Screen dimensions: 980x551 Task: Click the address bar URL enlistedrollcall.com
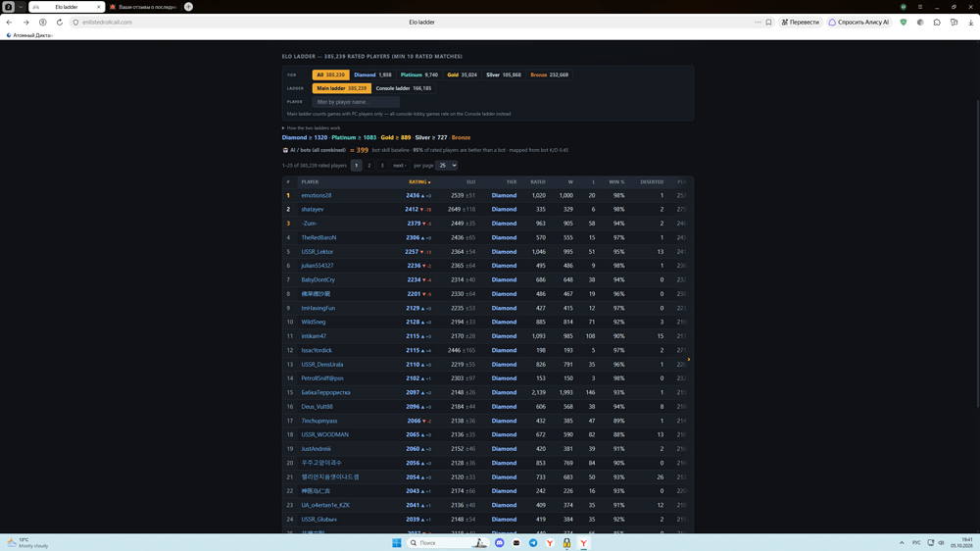click(x=107, y=22)
